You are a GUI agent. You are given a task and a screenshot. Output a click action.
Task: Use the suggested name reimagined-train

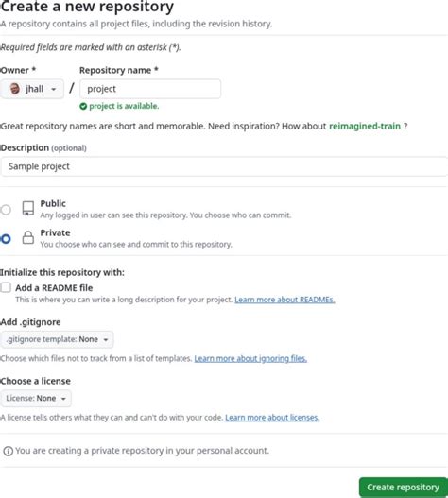365,126
